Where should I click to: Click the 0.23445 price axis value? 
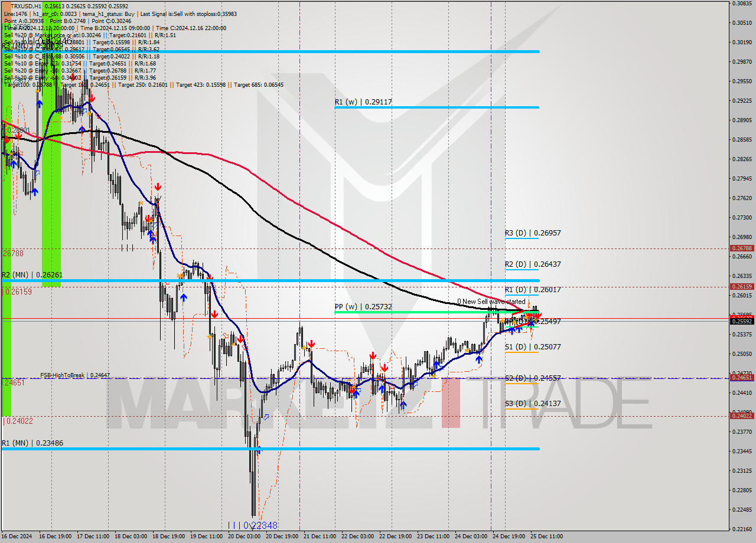pyautogui.click(x=742, y=452)
